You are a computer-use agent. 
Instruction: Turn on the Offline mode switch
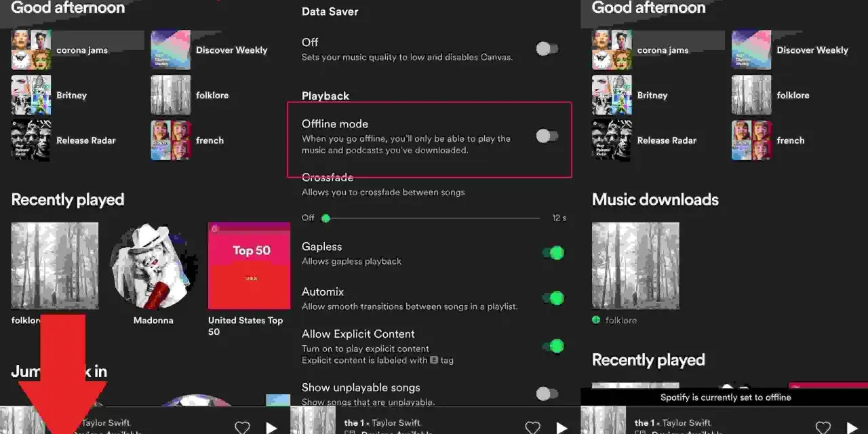[547, 136]
